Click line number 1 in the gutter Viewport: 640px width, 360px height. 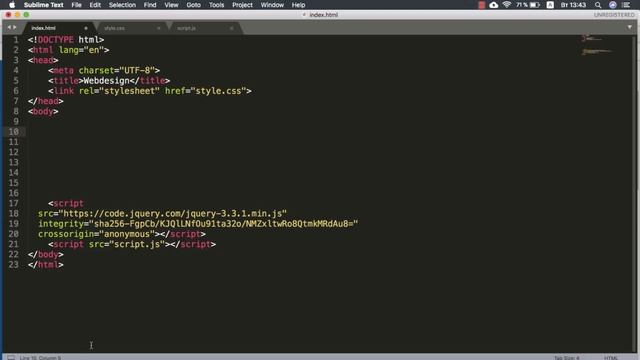(16, 40)
